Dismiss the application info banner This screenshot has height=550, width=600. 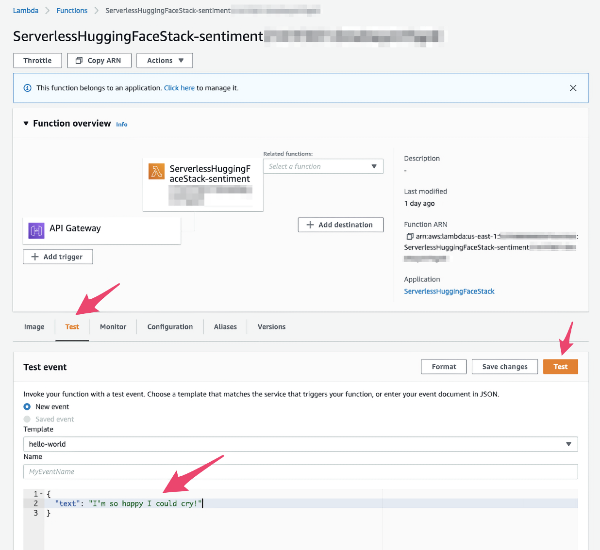(573, 88)
